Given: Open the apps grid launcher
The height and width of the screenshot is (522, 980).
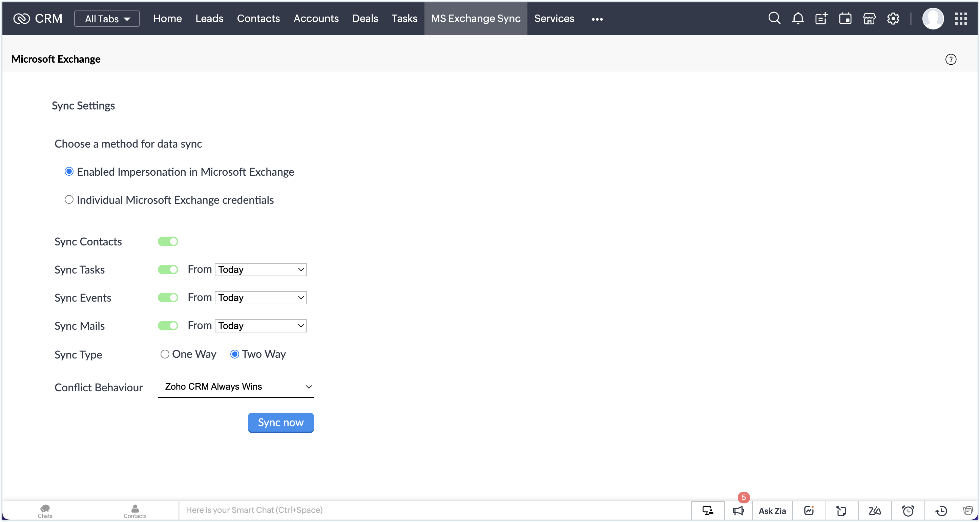Looking at the screenshot, I should tap(961, 18).
